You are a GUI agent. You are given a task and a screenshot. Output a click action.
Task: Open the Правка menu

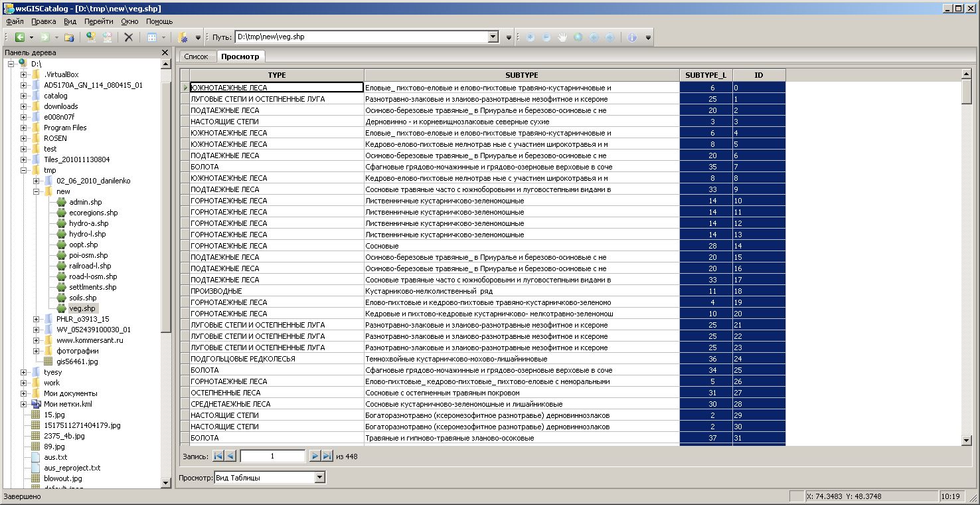point(43,21)
